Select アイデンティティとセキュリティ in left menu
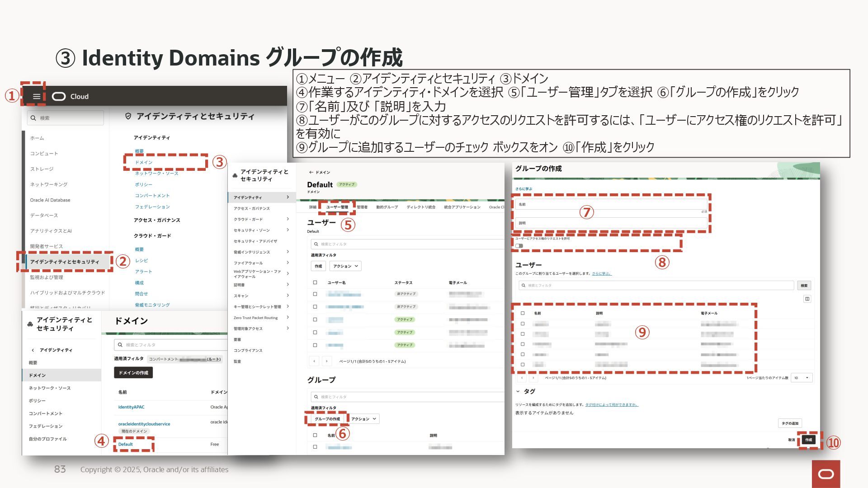This screenshot has height=488, width=868. point(65,262)
